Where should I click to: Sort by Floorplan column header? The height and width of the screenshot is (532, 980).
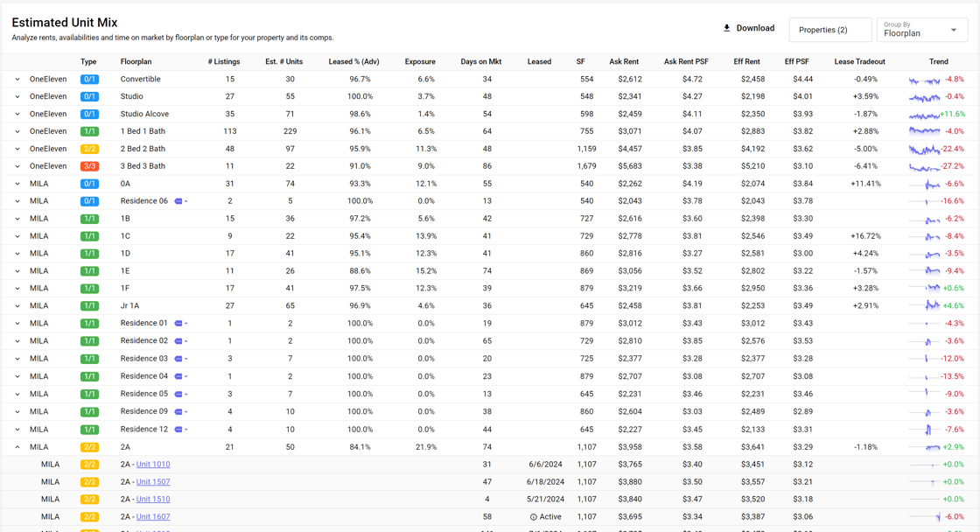pos(136,61)
